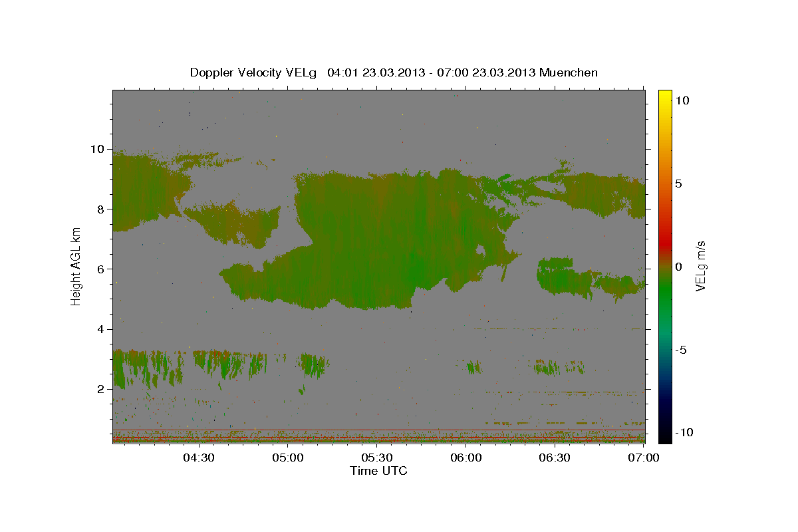Click the 'VELg m/s' colorbar label
Image resolution: width=798 pixels, height=532 pixels.
click(700, 266)
